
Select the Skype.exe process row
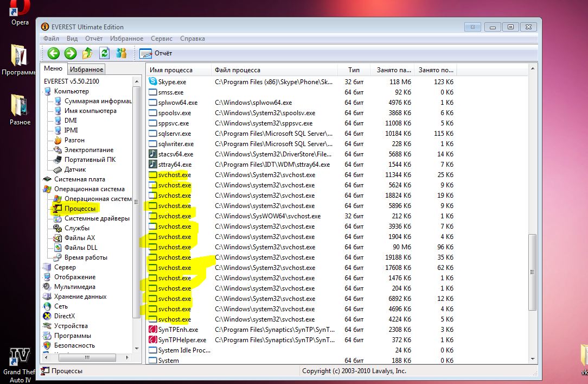[x=171, y=82]
